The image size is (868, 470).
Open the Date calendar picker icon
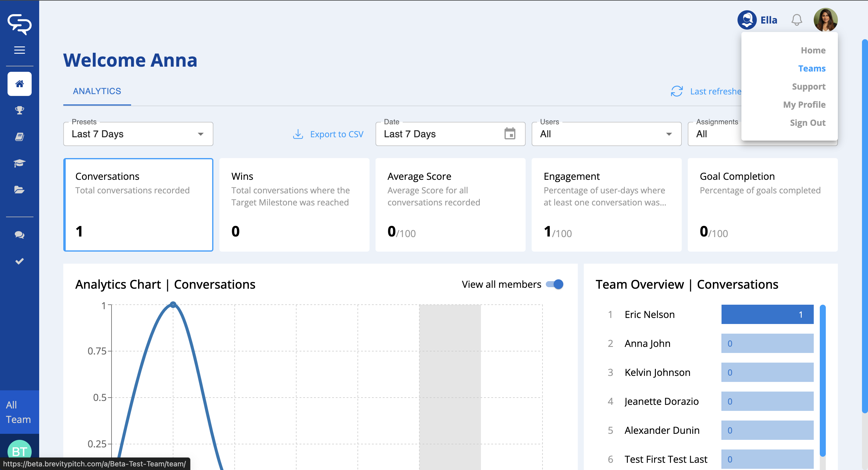click(510, 134)
